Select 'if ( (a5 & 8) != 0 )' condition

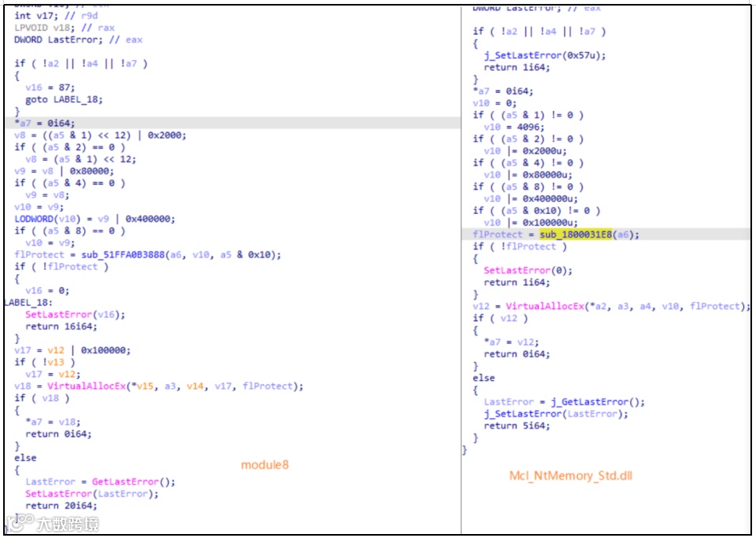tap(528, 187)
